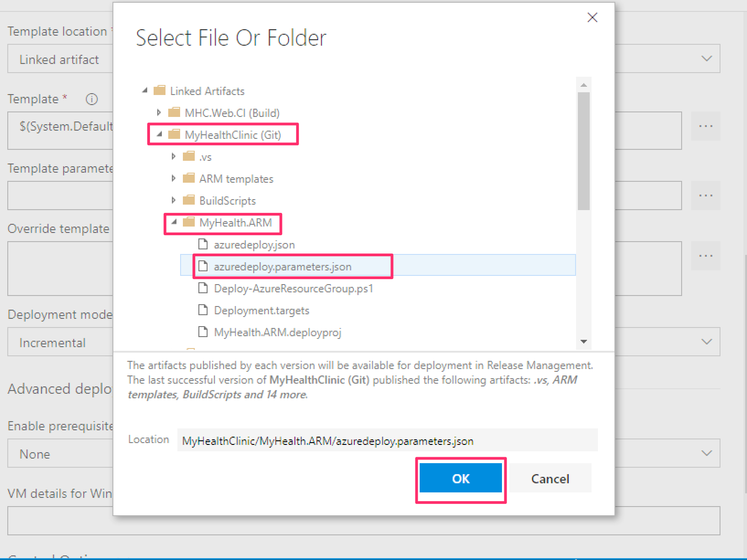Click the Template field browse ellipsis button
This screenshot has height=560, width=747.
click(705, 126)
